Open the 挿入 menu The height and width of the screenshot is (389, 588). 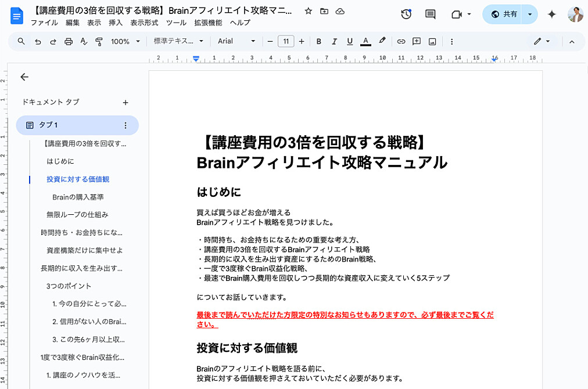pos(116,23)
